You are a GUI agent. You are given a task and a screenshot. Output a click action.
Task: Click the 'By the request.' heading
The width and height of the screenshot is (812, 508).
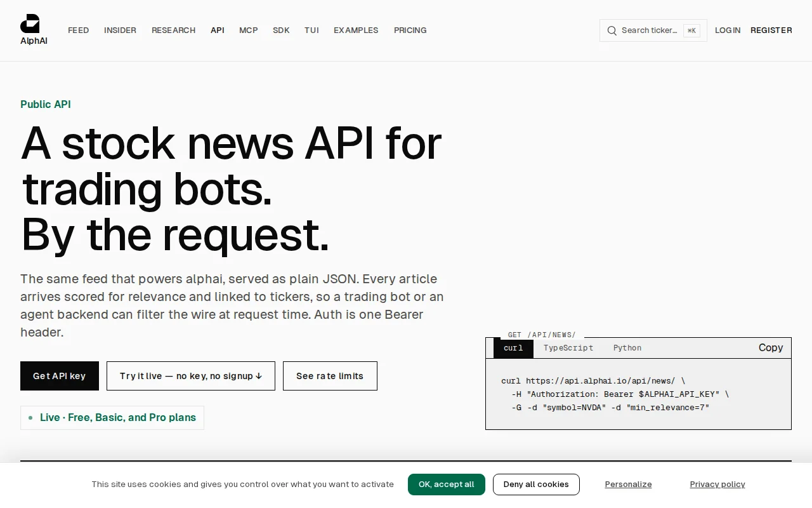[175, 234]
